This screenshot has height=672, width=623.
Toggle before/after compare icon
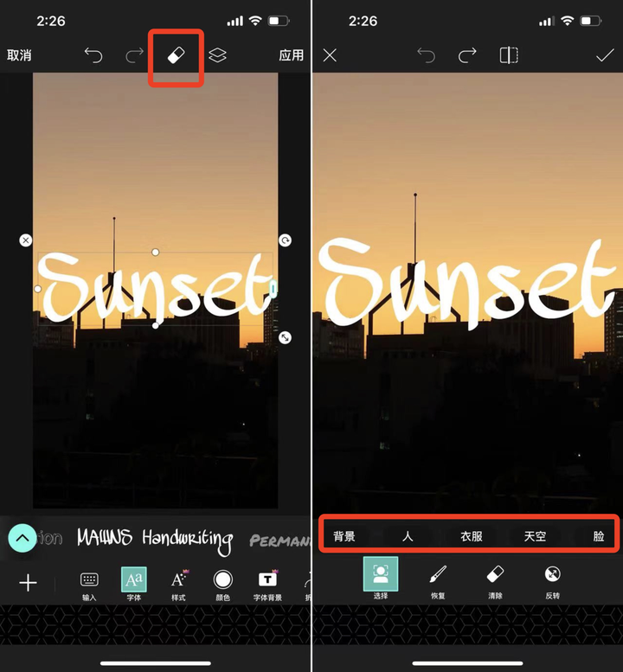509,55
